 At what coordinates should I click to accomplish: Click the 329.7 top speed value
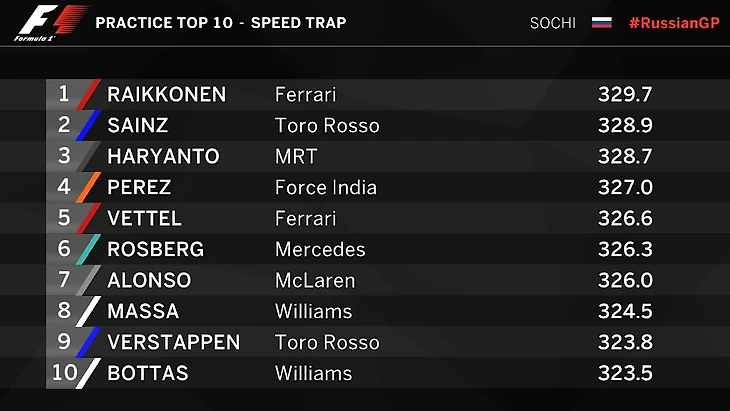coord(625,95)
